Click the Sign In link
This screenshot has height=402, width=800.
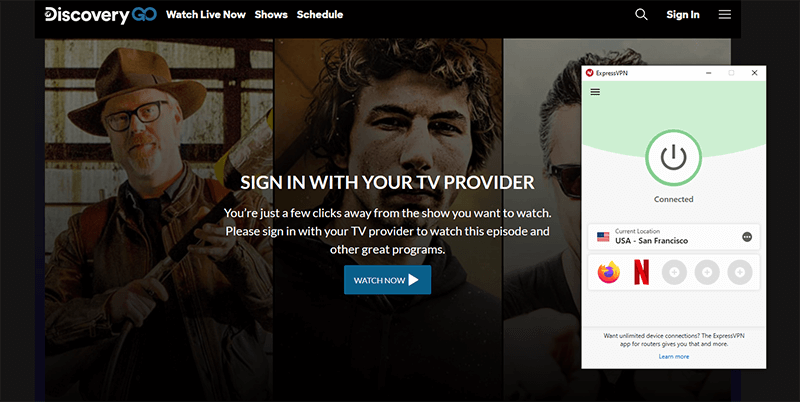(x=683, y=15)
